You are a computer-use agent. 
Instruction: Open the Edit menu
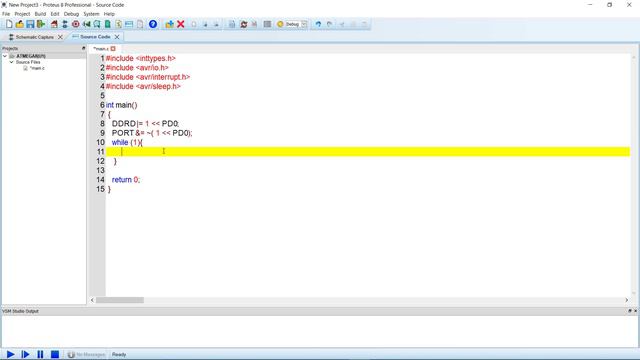55,14
